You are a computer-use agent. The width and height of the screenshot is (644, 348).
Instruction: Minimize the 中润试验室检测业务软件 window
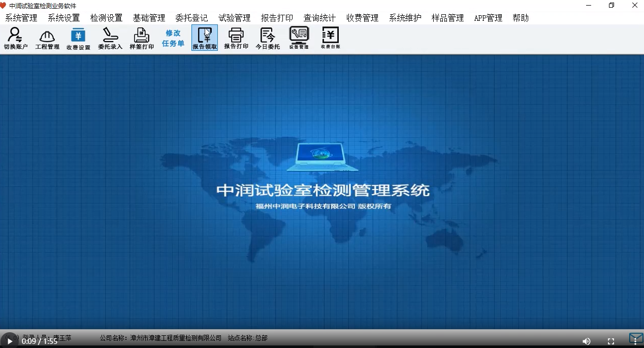(588, 6)
